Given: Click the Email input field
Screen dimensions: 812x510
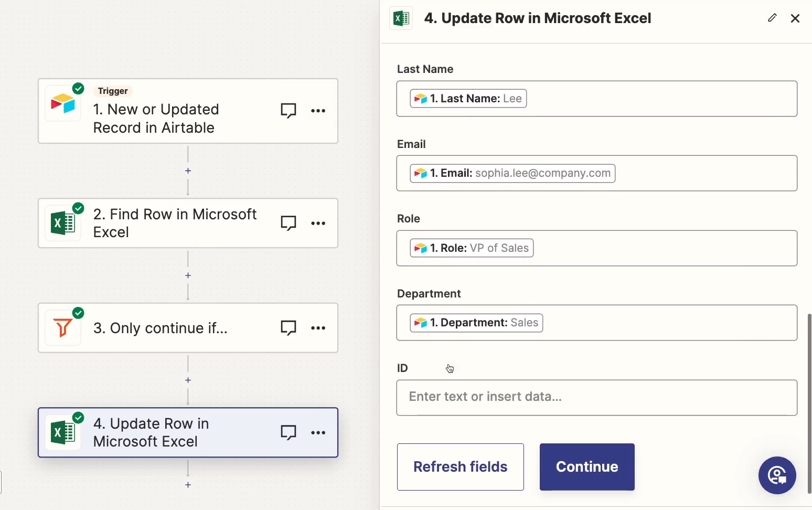Looking at the screenshot, I should point(597,173).
